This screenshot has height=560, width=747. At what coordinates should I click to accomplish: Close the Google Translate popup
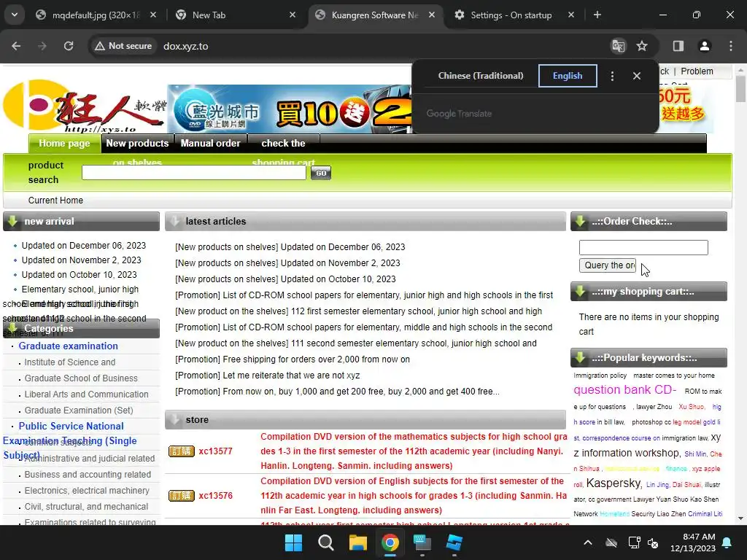pos(636,76)
